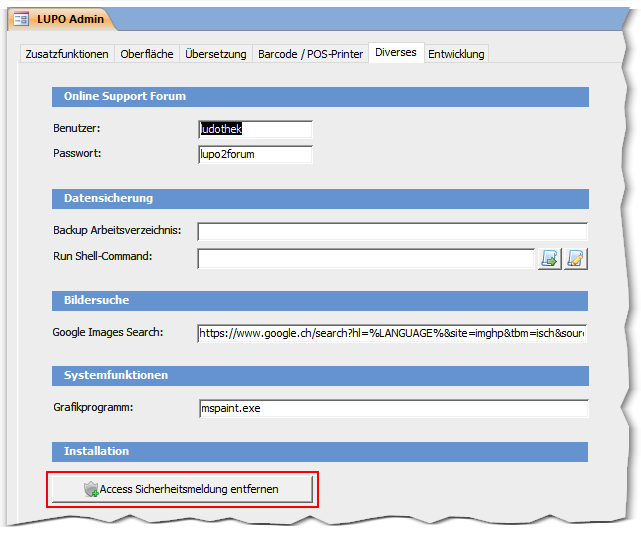The image size is (641, 536).
Task: Click the Backup Arbeitsverzeichnis: label
Action: click(117, 230)
